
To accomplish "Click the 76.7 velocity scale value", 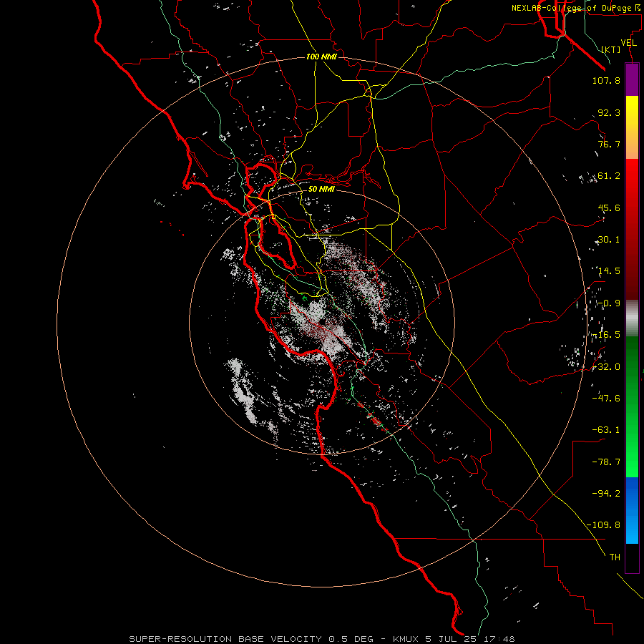I will tap(609, 144).
